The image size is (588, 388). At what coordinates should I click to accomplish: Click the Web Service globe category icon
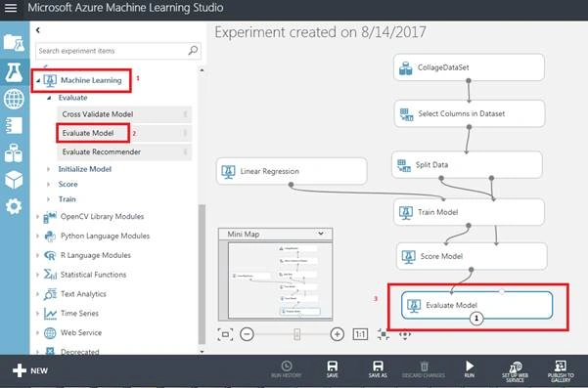(x=50, y=332)
